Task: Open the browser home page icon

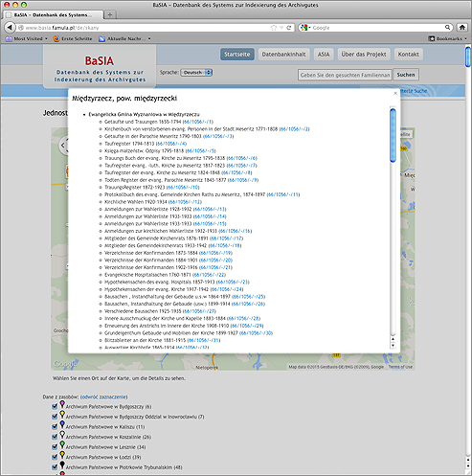Action: tap(462, 28)
